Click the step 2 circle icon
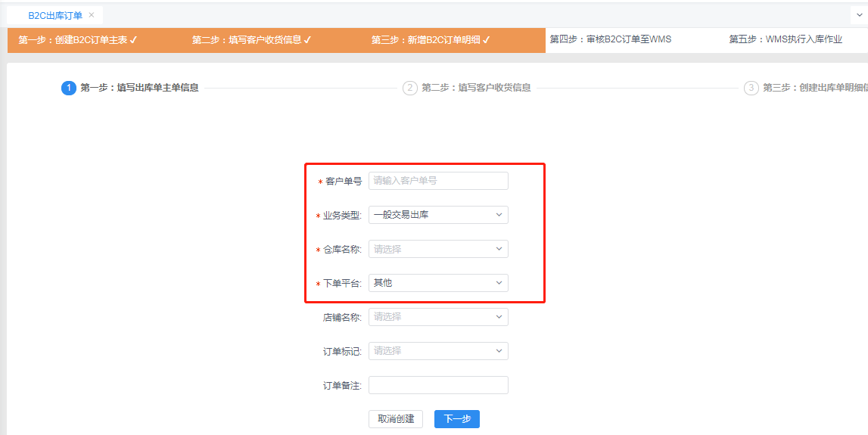 409,88
